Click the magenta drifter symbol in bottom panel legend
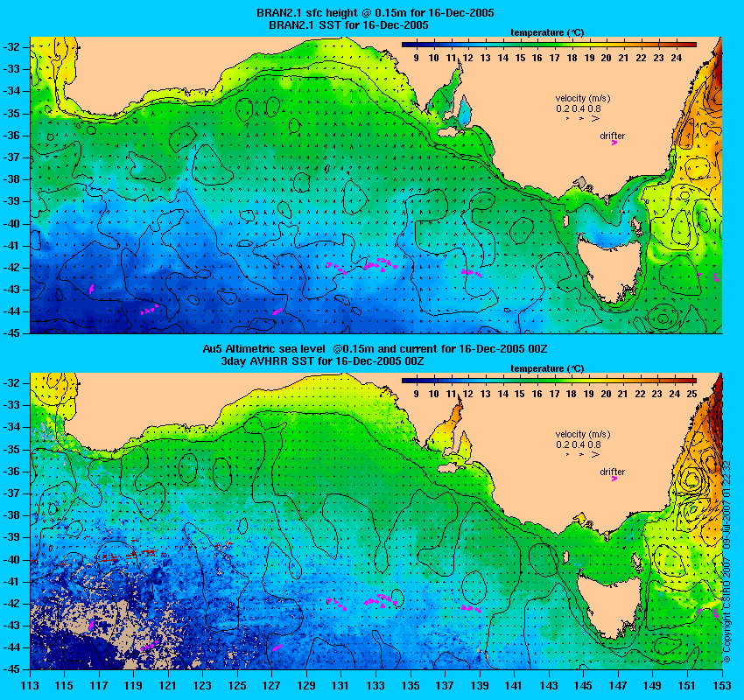Image resolution: width=744 pixels, height=700 pixels. (614, 479)
